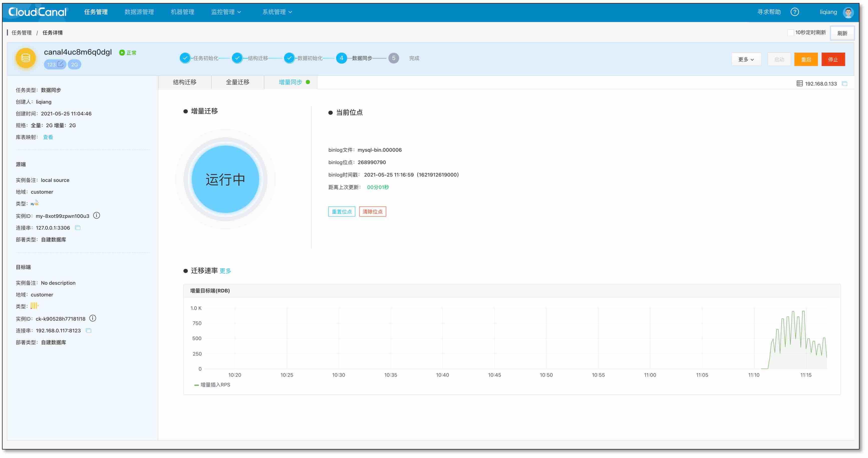Screen dimensions: 868x458
Task: Copy the target connection string 192.168.0.117:8123
Action: tap(89, 331)
